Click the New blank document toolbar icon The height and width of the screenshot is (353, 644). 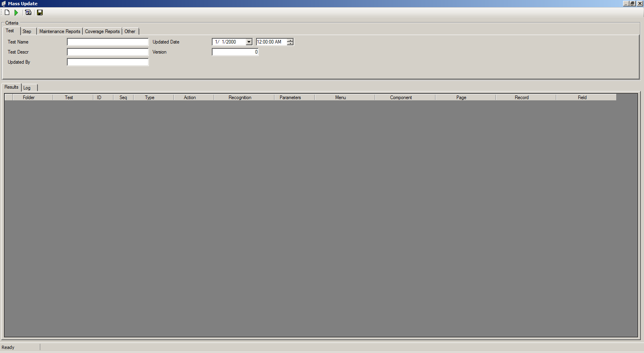[x=7, y=12]
